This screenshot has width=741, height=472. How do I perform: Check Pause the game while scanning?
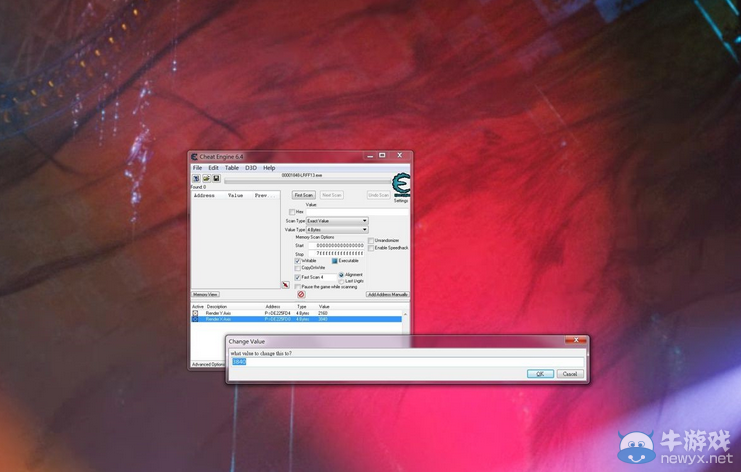[298, 287]
